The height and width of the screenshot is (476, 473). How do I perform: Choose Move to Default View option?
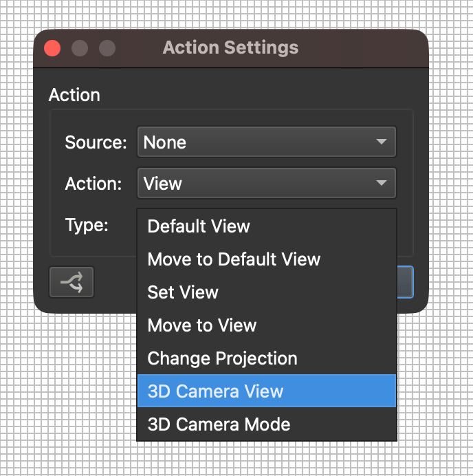click(x=234, y=259)
